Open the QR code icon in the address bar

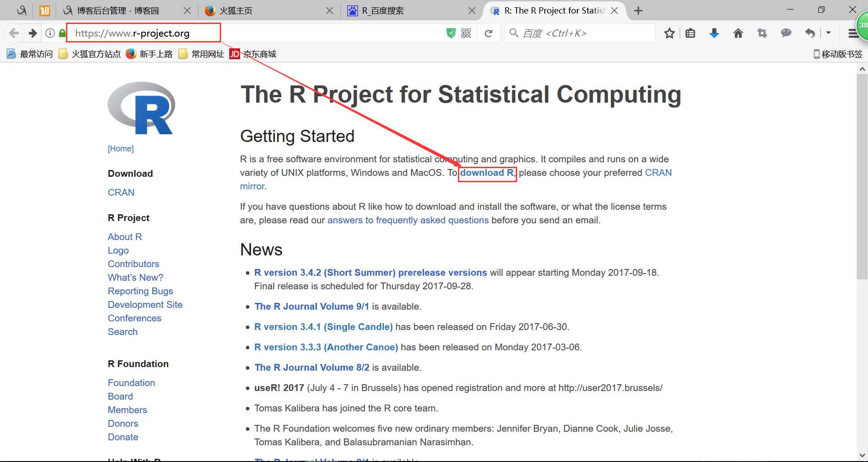466,33
